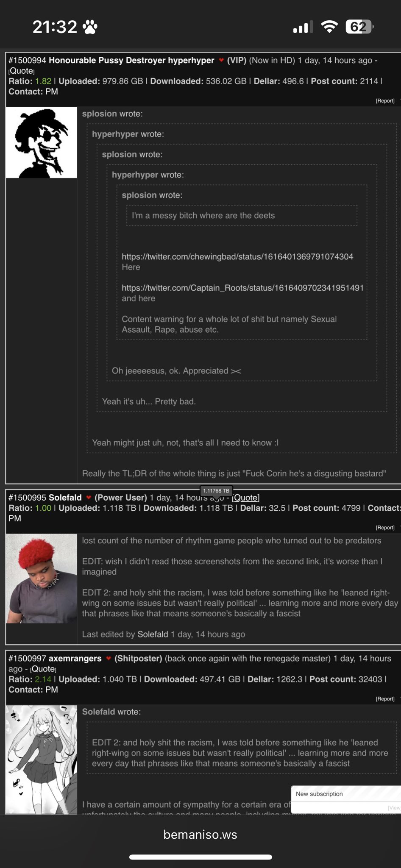Open hyperhyper's pixel-art avatar image

point(41,142)
